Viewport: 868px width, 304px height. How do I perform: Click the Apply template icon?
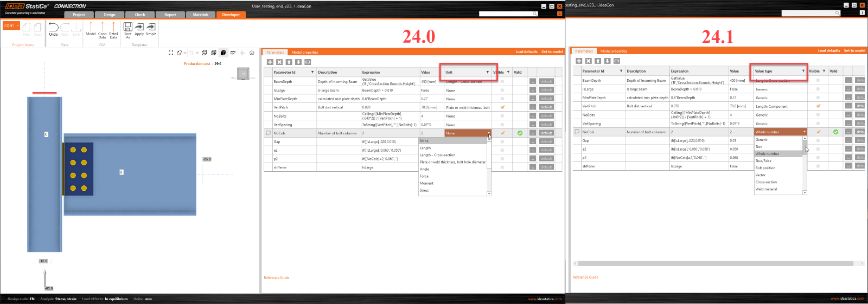pos(139,27)
